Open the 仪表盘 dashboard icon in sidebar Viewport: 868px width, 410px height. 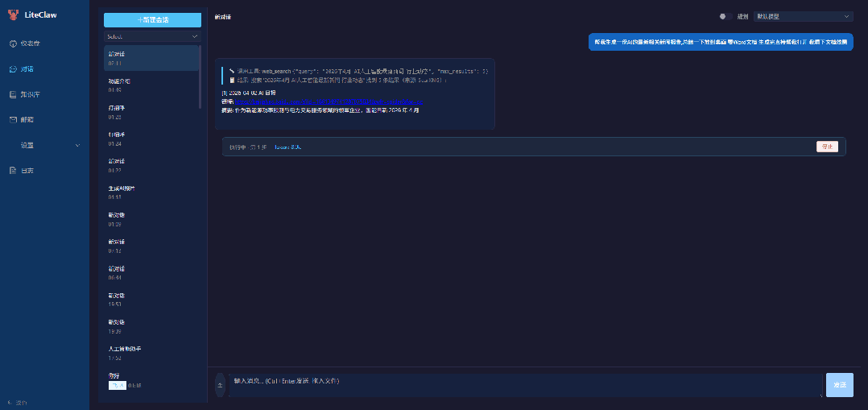point(13,43)
